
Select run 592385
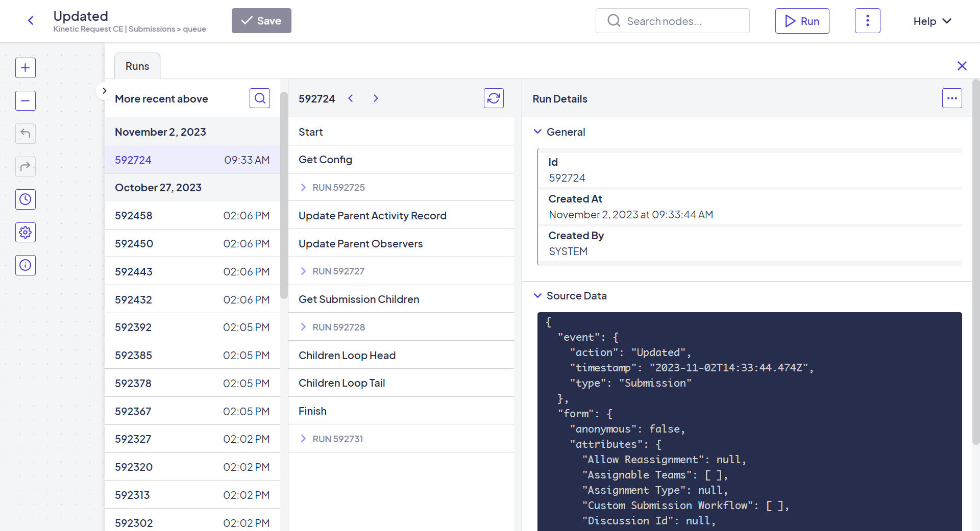tap(192, 355)
